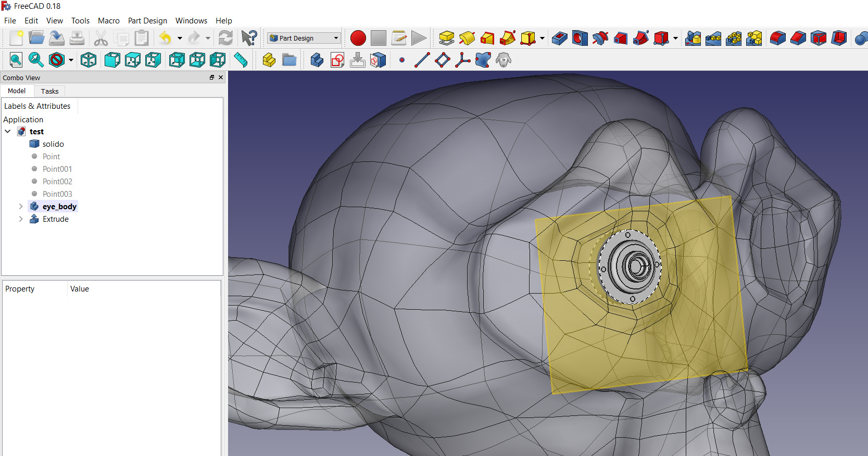Select the Pad tool
The width and height of the screenshot is (868, 456).
447,38
